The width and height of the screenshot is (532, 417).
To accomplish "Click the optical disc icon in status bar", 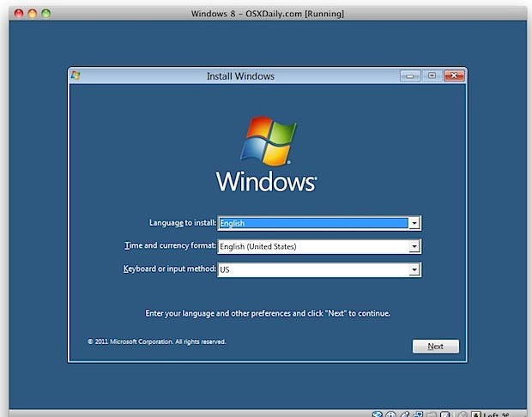I will click(x=390, y=413).
